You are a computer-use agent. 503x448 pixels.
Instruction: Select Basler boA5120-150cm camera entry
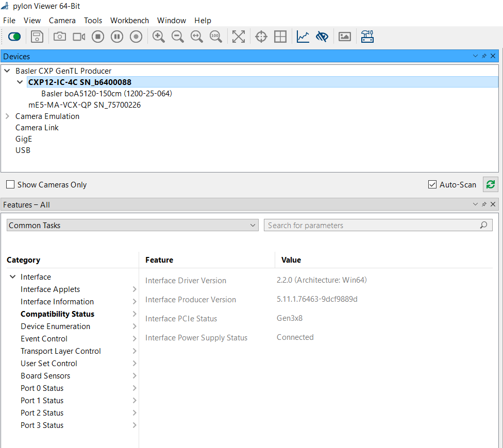[107, 94]
